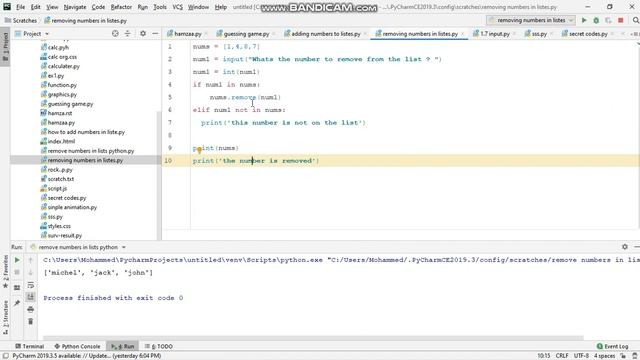Switch to adding numbers to listes.py tab
Screen dimensions: 640x360
pyautogui.click(x=325, y=33)
